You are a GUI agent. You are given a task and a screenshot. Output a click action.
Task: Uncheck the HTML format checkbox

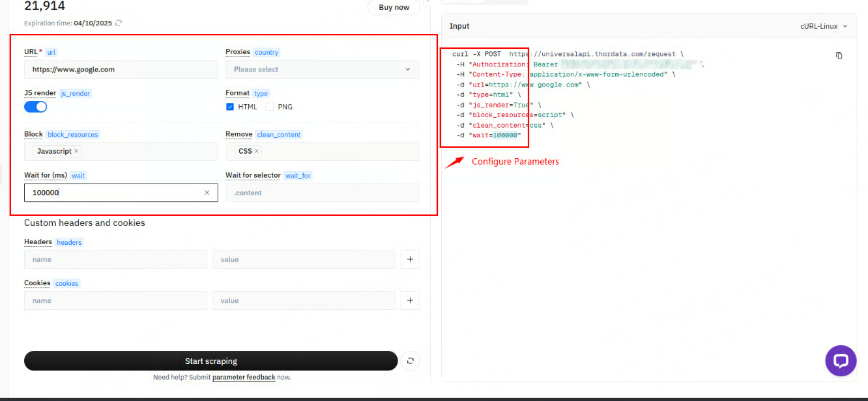[x=230, y=107]
